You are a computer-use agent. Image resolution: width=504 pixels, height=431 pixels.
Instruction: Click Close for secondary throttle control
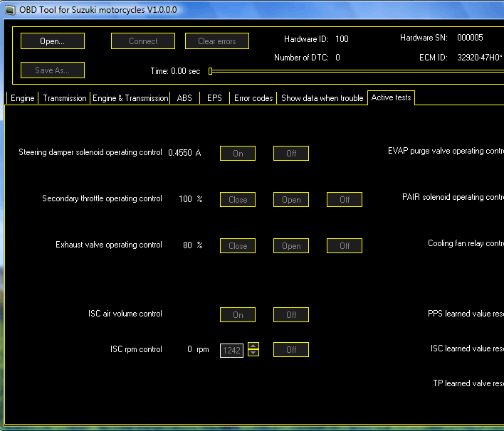tap(238, 200)
